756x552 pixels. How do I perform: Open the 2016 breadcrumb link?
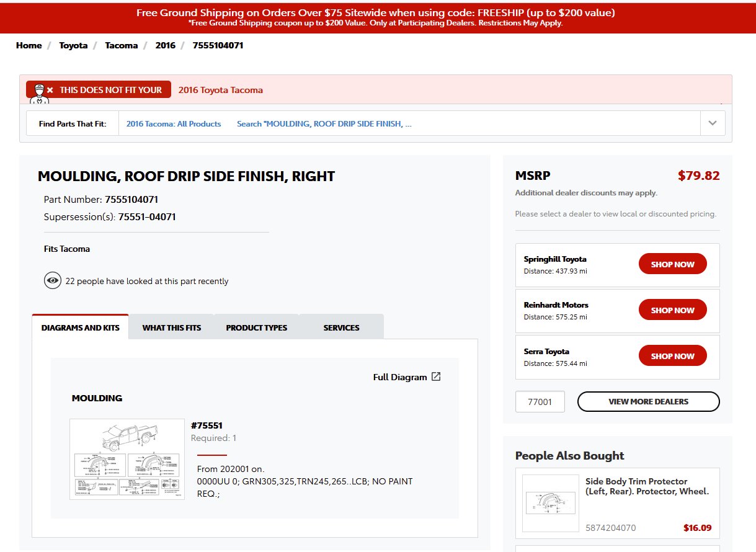[x=166, y=45]
